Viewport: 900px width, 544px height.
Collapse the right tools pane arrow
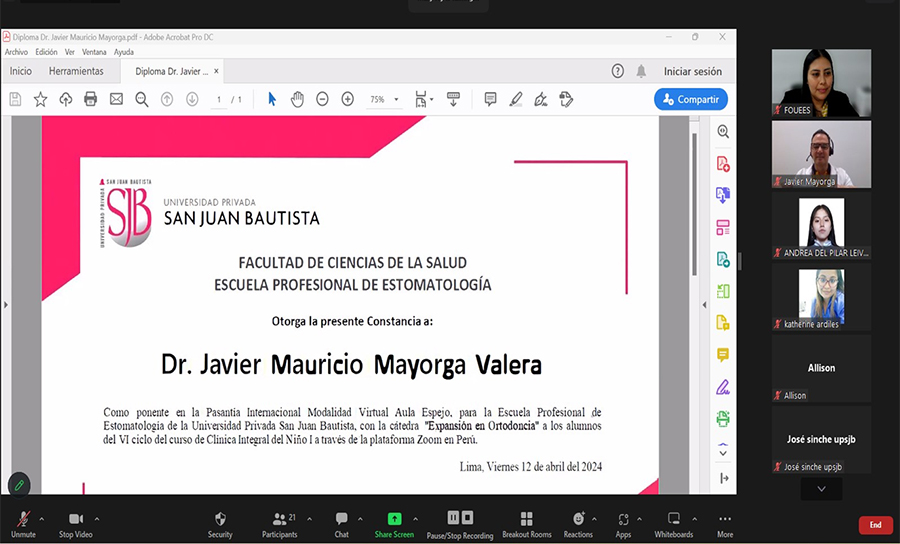point(705,305)
